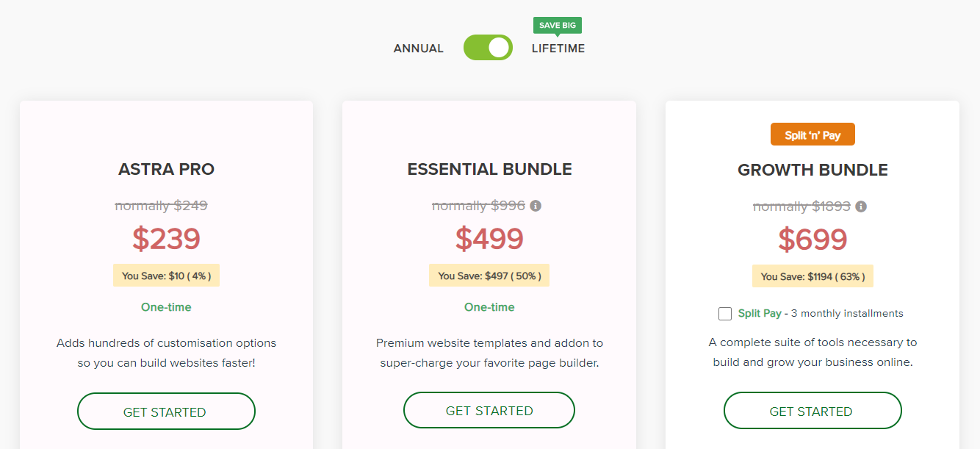
Task: Toggle the Annual/Lifetime pricing switch
Action: click(488, 48)
